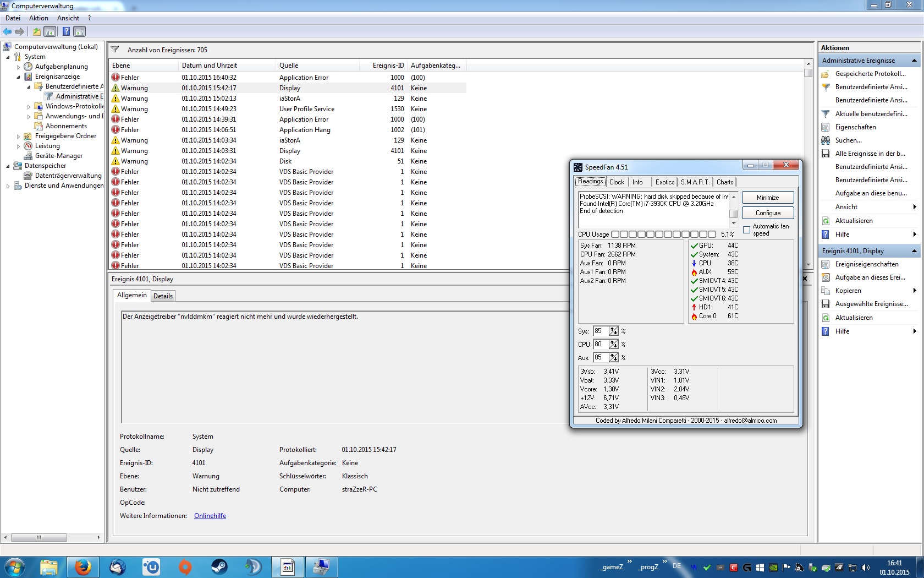This screenshot has height=578, width=924.
Task: Collapse the Administrative Ereignisse actions section
Action: 914,61
